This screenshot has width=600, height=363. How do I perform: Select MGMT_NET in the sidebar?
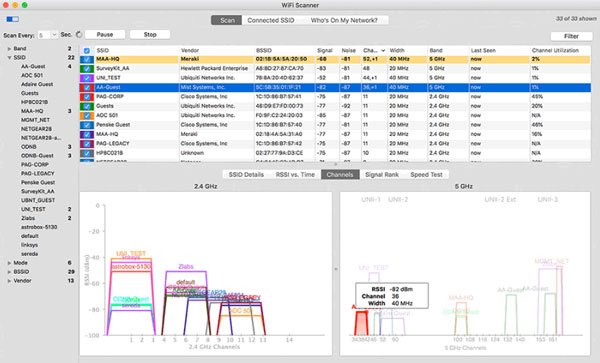35,120
